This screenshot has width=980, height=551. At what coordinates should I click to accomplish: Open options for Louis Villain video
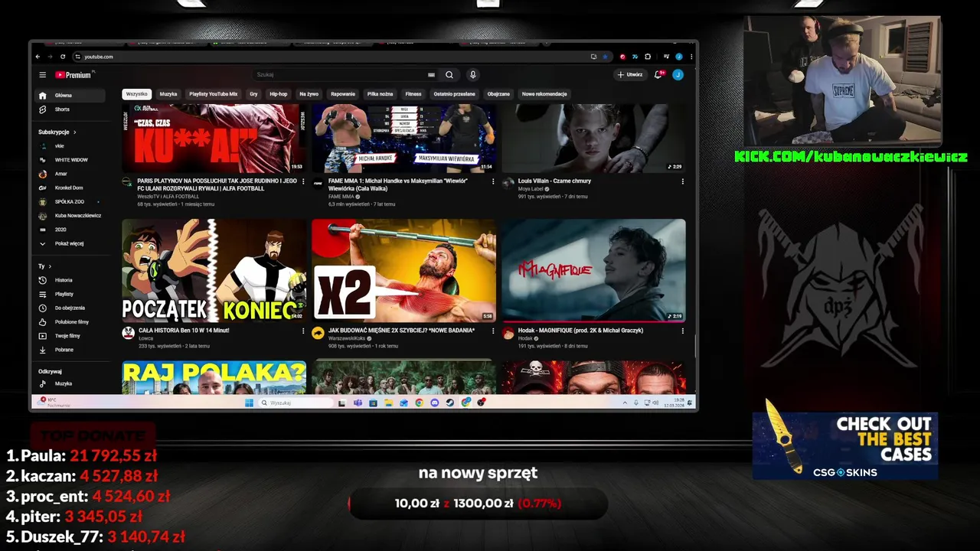pyautogui.click(x=683, y=182)
